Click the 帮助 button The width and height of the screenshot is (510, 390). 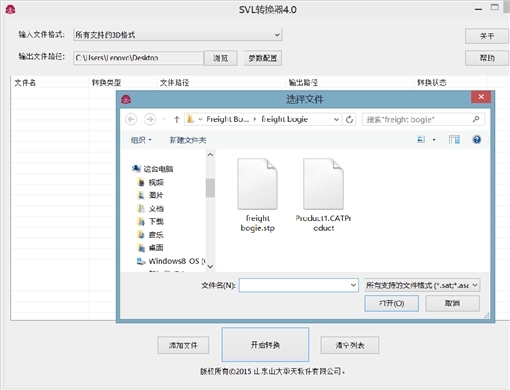487,58
